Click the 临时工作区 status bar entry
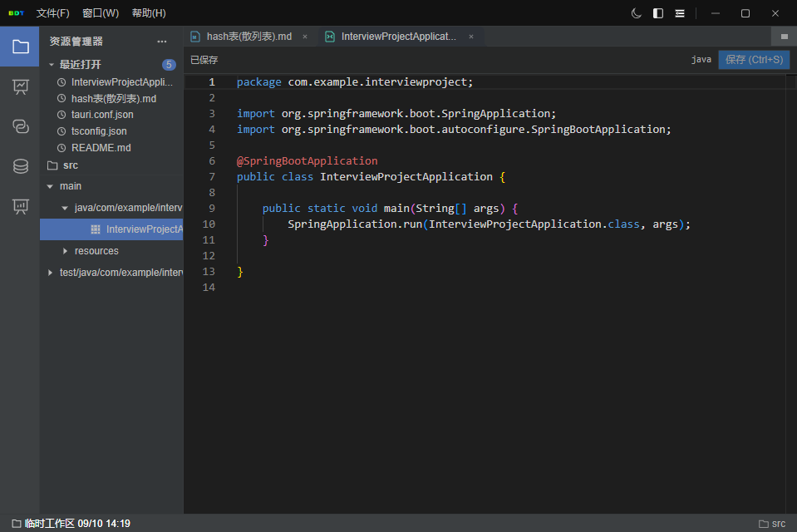The width and height of the screenshot is (797, 532). pos(71,524)
